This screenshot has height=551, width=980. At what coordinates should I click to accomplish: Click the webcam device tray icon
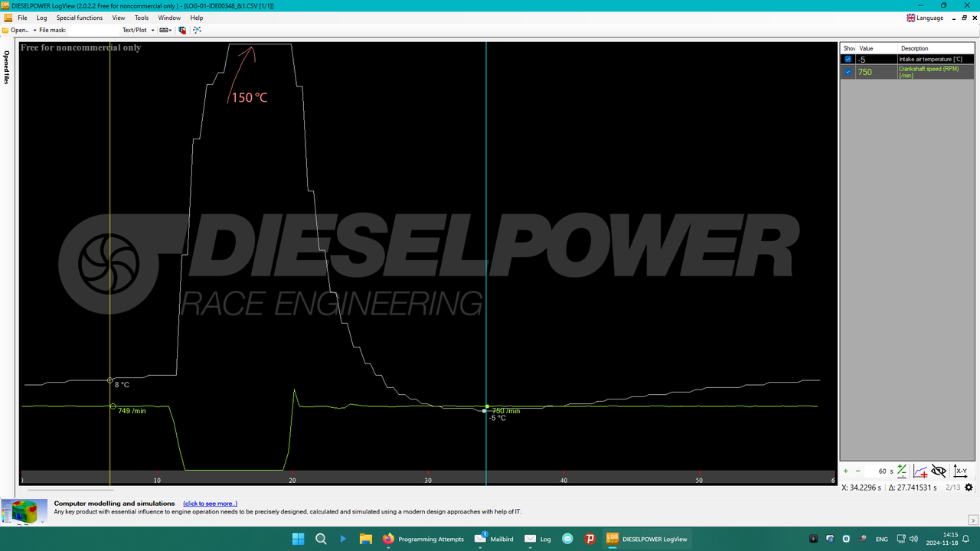tap(862, 539)
